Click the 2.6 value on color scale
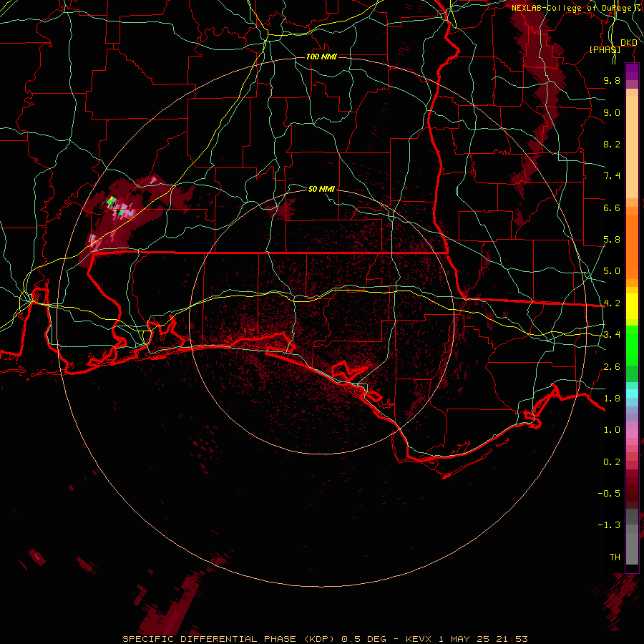This screenshot has height=644, width=644. (x=612, y=367)
